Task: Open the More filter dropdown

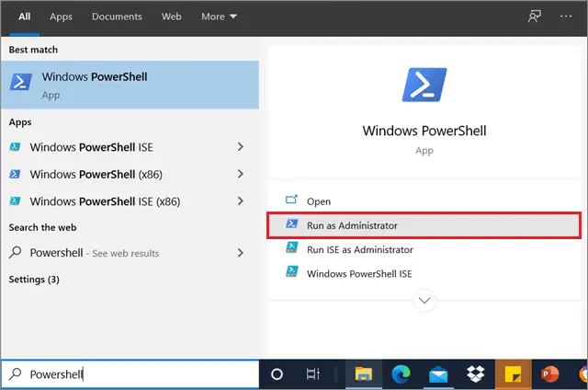Action: tap(219, 17)
